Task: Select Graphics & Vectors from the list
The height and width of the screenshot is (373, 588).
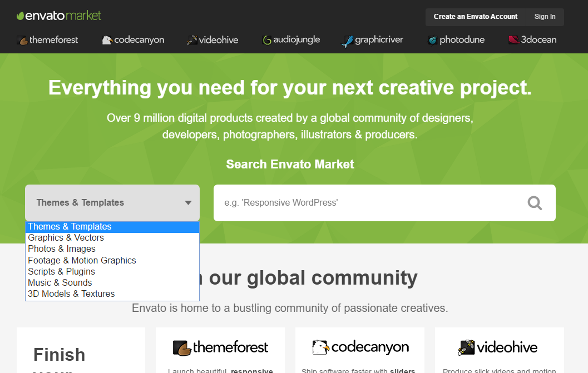Action: click(66, 238)
